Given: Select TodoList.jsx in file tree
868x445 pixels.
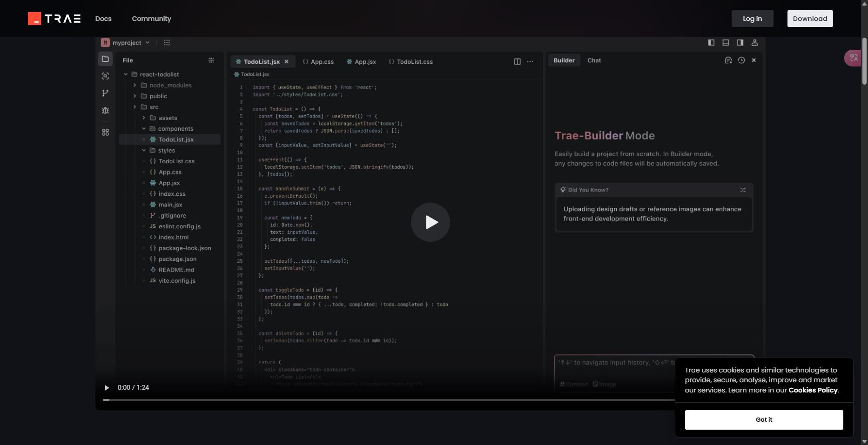Looking at the screenshot, I should coord(170,139).
